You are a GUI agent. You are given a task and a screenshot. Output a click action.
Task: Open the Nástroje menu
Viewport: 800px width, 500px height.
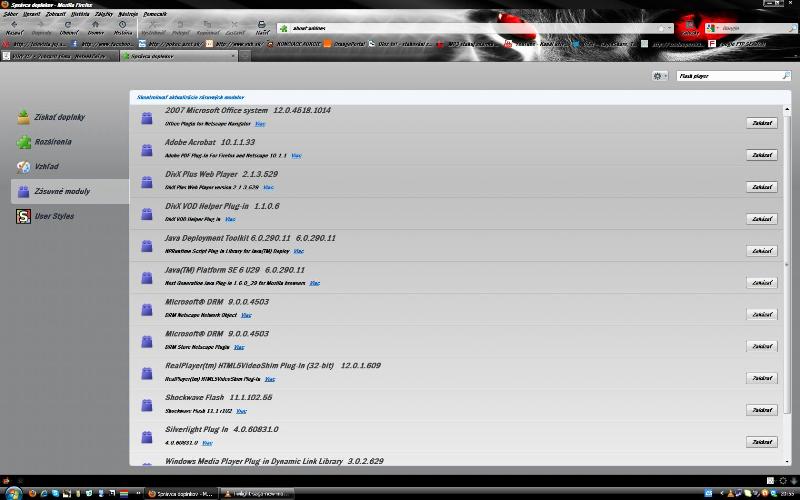(x=128, y=14)
